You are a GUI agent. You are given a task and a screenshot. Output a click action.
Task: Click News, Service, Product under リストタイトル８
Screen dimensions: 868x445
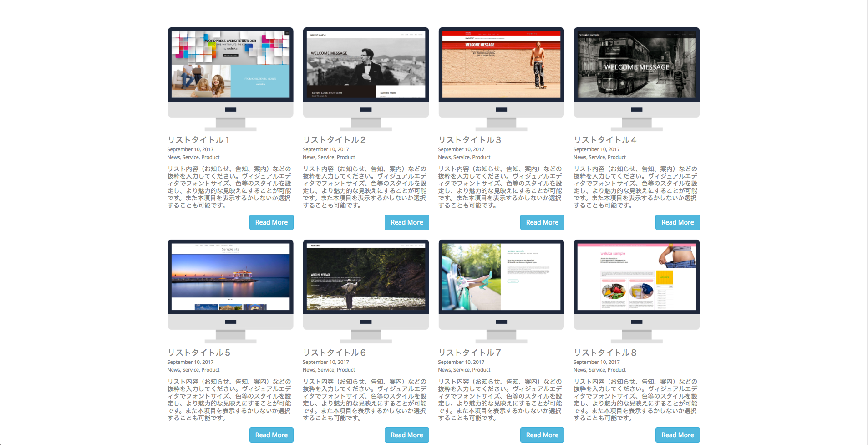(x=599, y=370)
